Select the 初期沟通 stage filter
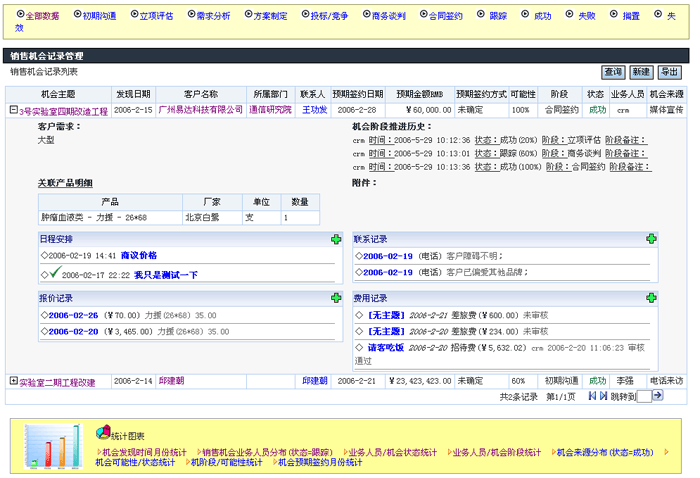 click(x=99, y=16)
